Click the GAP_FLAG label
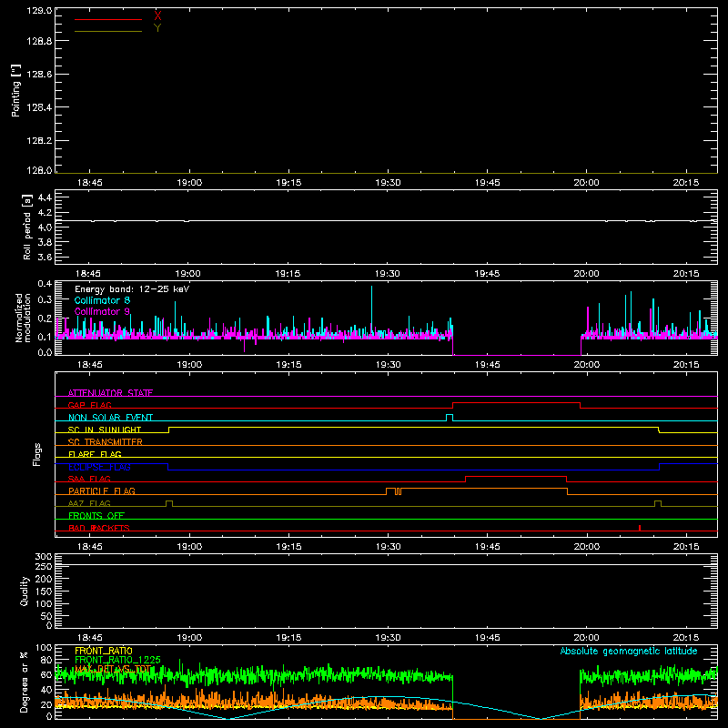This screenshot has height=728, width=728. coord(89,405)
